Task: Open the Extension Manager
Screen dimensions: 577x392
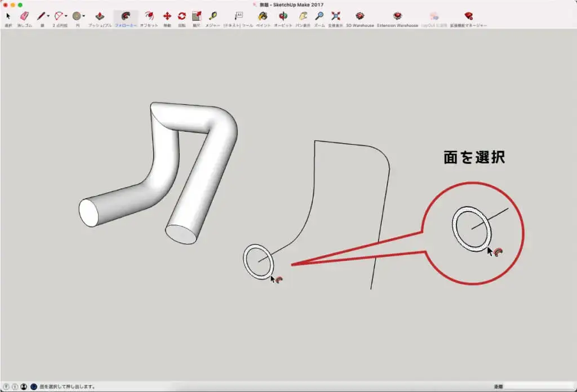Action: [468, 16]
